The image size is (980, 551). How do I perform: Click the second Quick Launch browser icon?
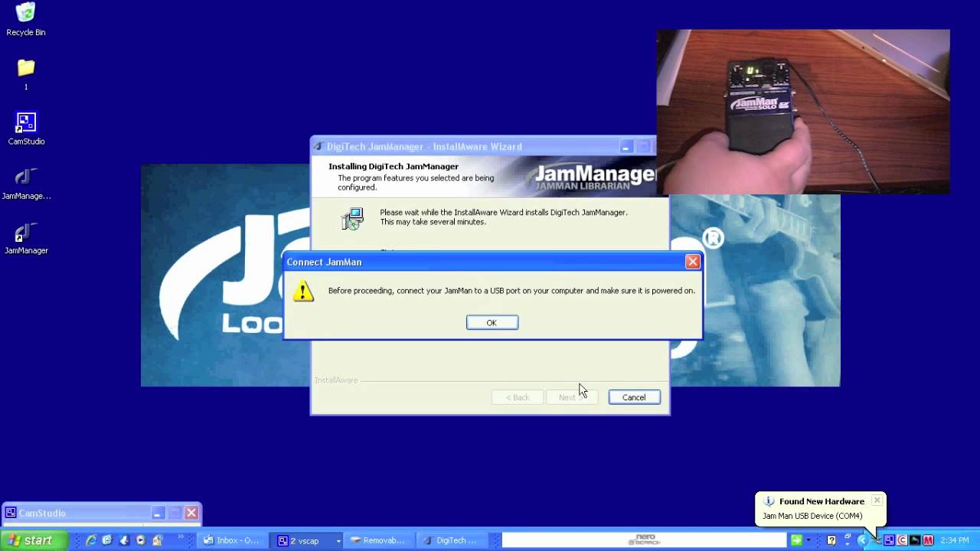click(x=107, y=540)
